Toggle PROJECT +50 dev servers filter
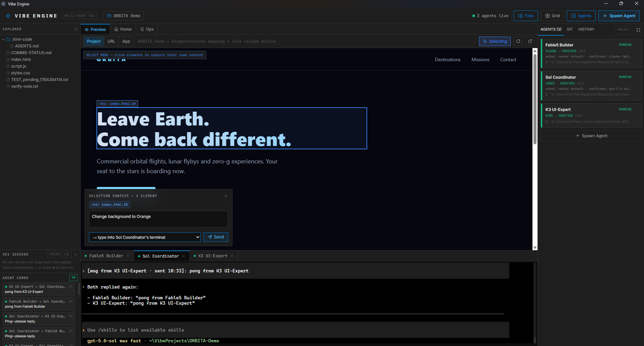644x346 pixels. (59, 255)
